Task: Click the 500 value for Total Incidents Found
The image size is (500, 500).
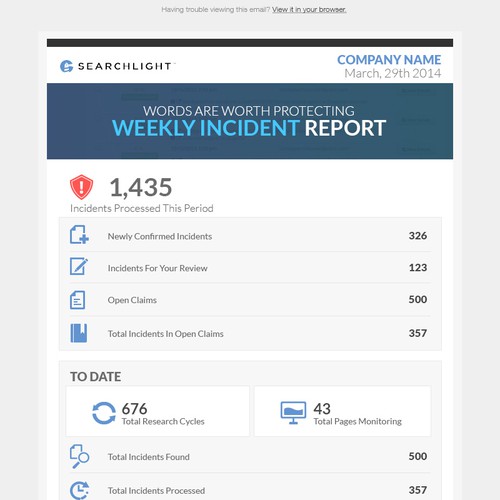Action: 418,456
